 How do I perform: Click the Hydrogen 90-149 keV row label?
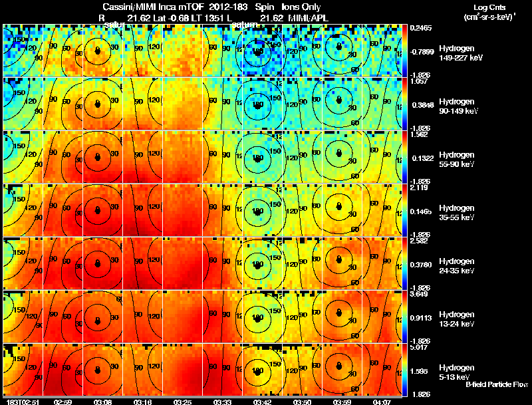(x=458, y=106)
